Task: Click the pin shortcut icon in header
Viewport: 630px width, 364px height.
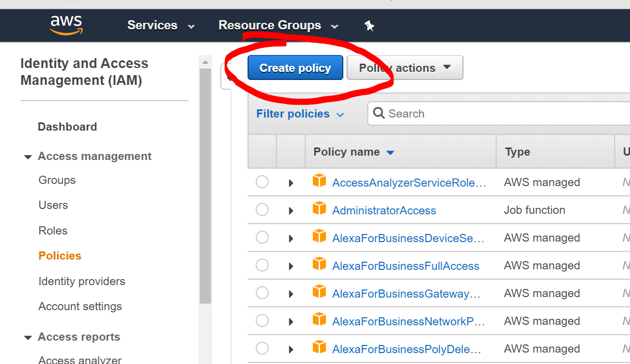Action: (369, 26)
